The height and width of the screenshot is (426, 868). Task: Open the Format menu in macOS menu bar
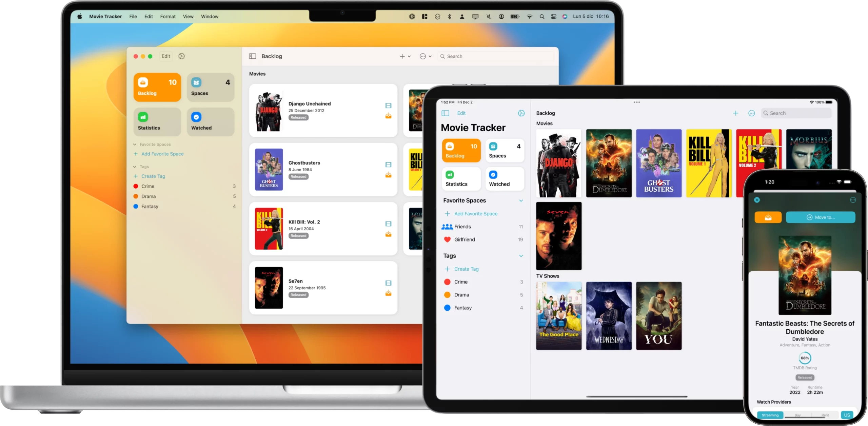(x=168, y=16)
